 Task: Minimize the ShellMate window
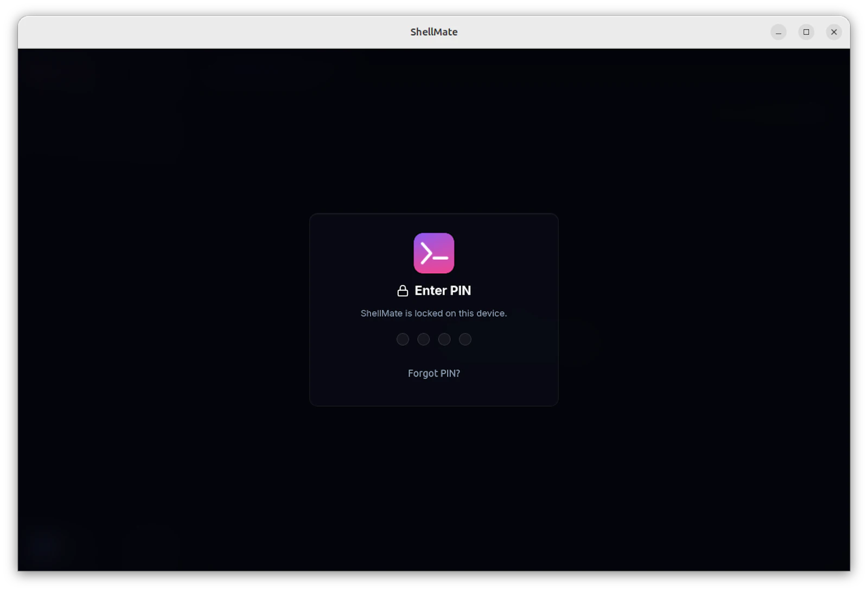click(x=778, y=32)
